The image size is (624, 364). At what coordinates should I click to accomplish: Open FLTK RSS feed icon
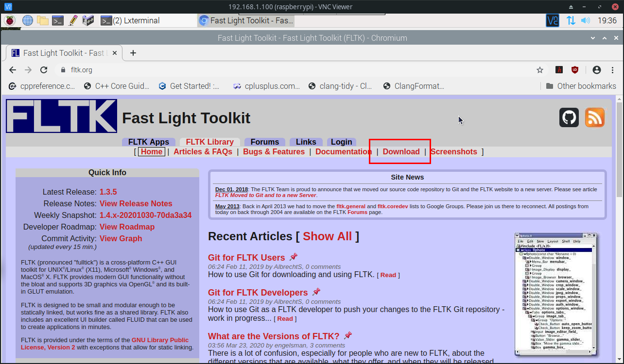(594, 117)
